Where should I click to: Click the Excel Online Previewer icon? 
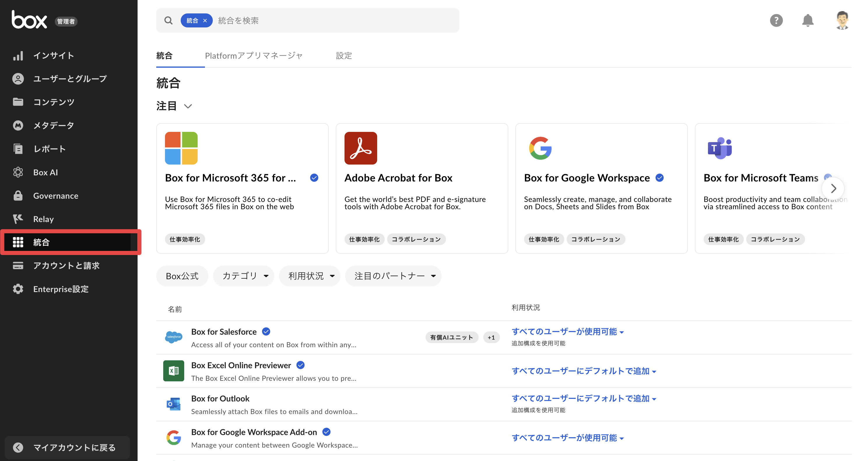pyautogui.click(x=173, y=371)
